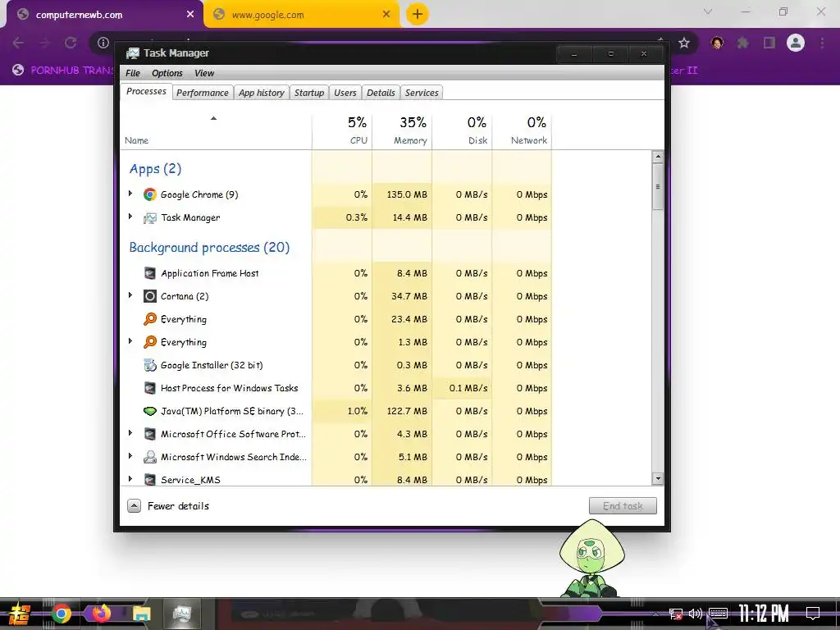This screenshot has width=840, height=630.
Task: Expand the Service_KMS process group
Action: click(130, 479)
